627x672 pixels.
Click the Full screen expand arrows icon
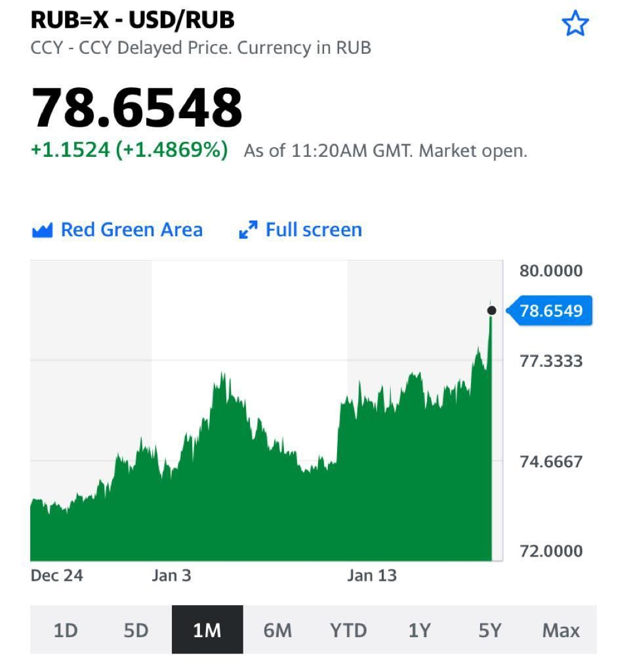(x=248, y=230)
